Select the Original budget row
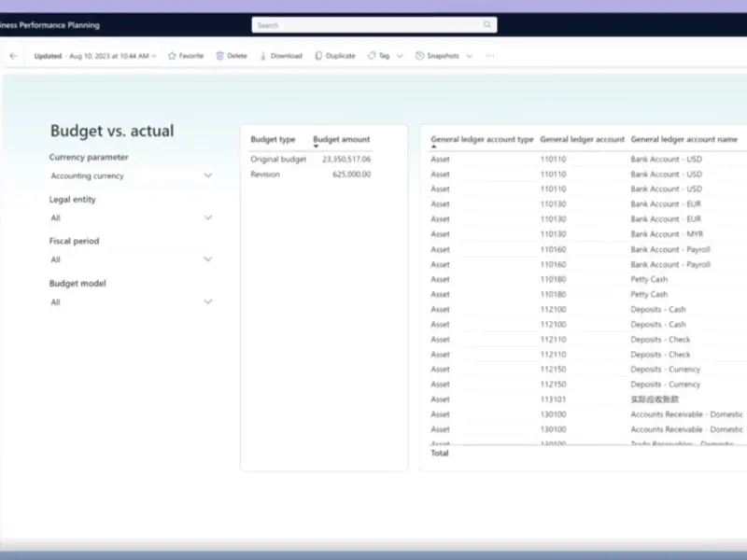Viewport: 747px width, 560px height. point(278,160)
